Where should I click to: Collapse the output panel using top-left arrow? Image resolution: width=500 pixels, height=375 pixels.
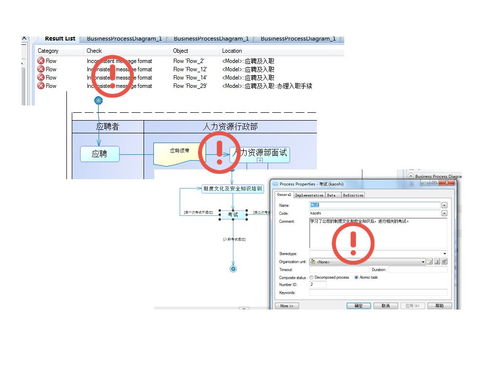click(24, 39)
